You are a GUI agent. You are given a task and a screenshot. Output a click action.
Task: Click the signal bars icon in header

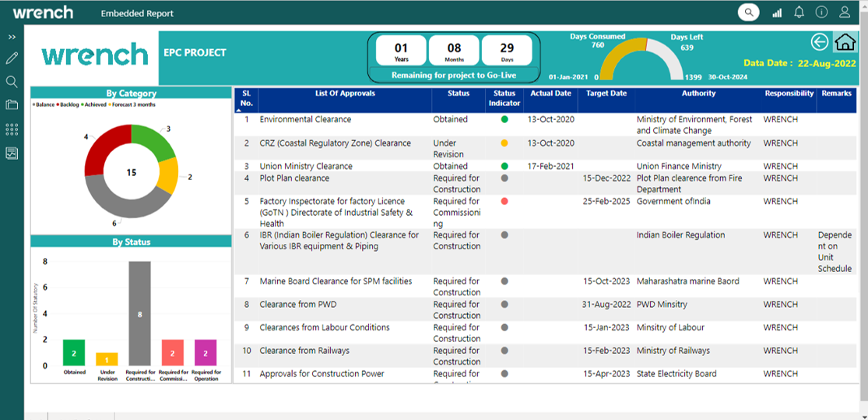click(776, 12)
